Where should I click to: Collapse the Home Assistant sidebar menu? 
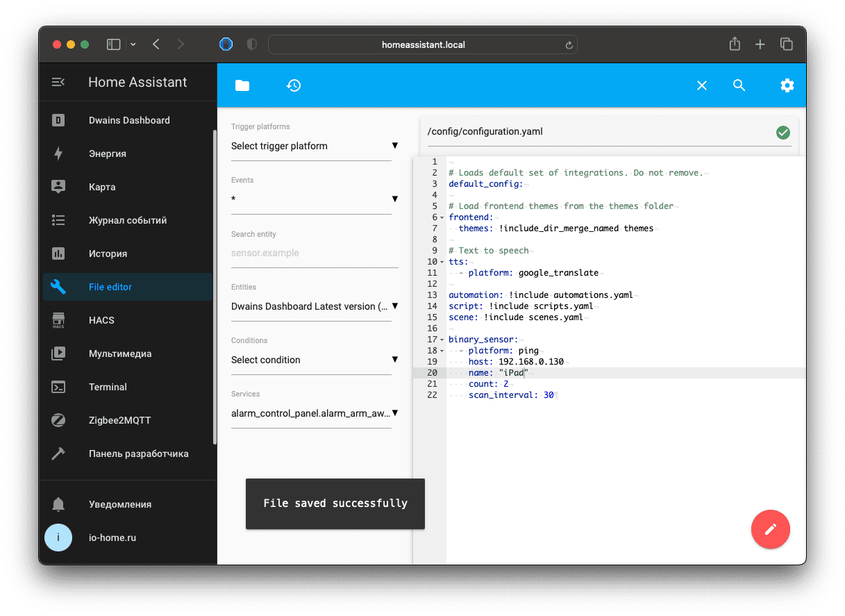point(58,82)
